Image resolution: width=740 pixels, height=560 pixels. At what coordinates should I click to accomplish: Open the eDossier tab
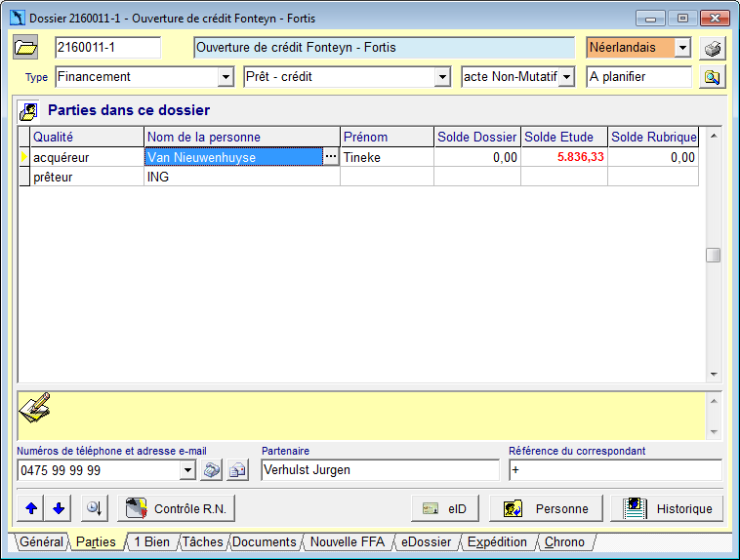[x=427, y=541]
